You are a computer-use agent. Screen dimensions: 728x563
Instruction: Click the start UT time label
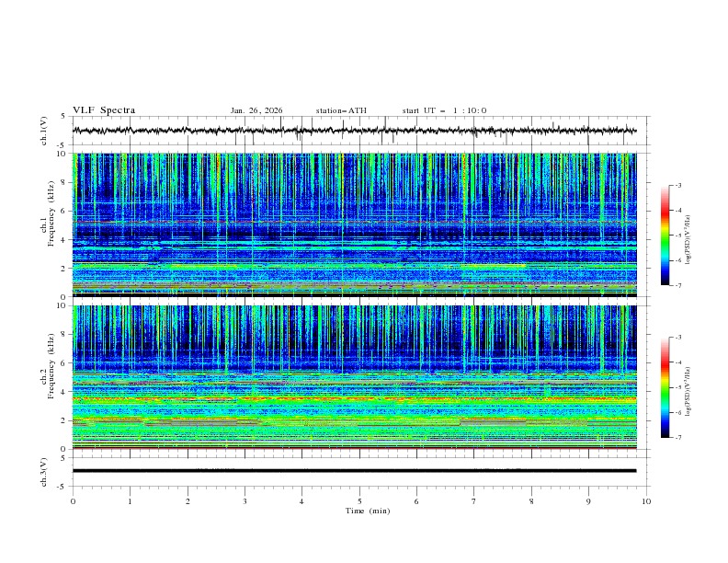coord(444,110)
